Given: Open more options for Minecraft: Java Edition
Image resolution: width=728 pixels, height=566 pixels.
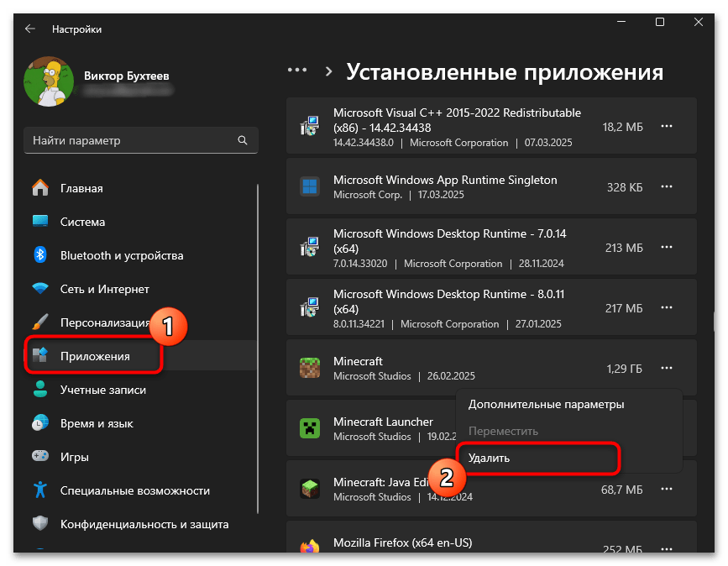Looking at the screenshot, I should click(666, 489).
